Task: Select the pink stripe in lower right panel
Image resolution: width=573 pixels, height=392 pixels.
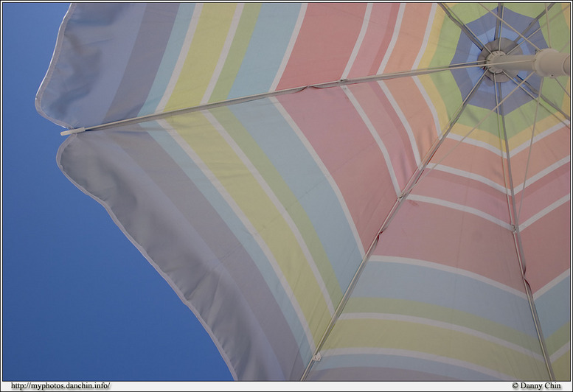Action: [x=442, y=236]
